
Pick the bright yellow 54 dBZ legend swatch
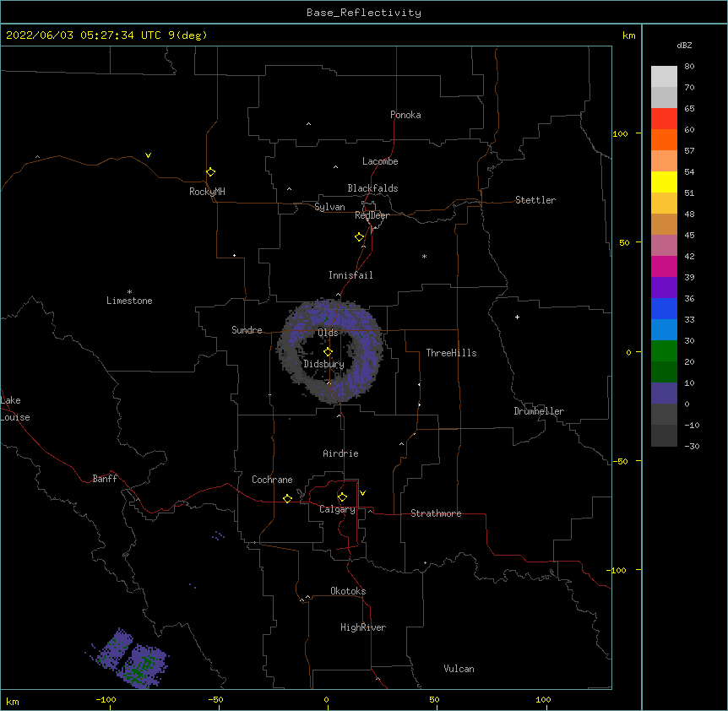[664, 182]
